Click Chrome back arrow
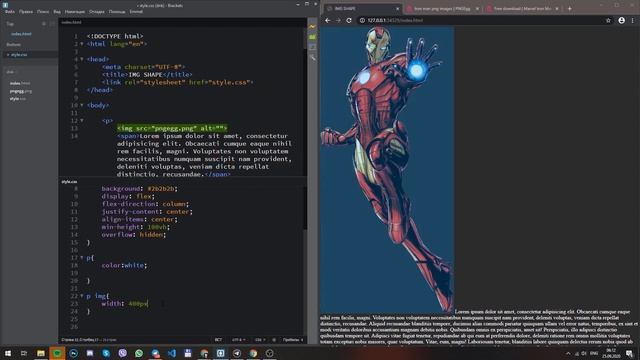640x360 pixels. (x=328, y=20)
